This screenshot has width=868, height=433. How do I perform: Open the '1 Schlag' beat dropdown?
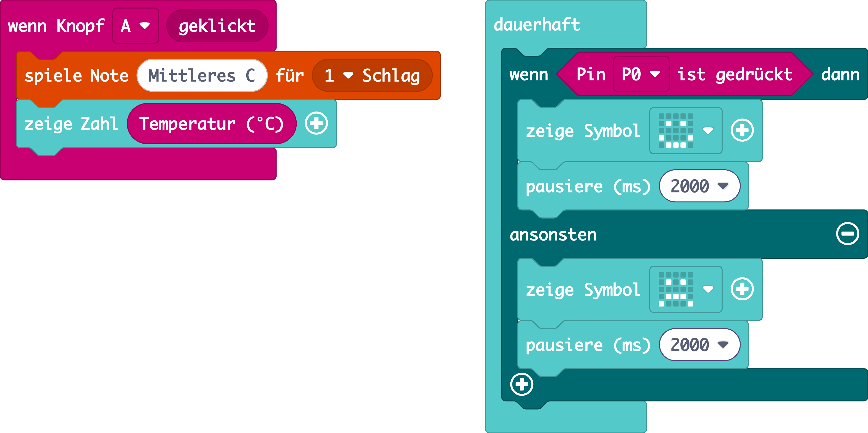click(x=372, y=75)
